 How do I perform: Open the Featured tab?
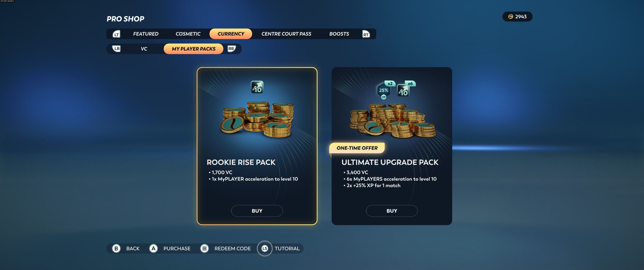[x=146, y=34]
